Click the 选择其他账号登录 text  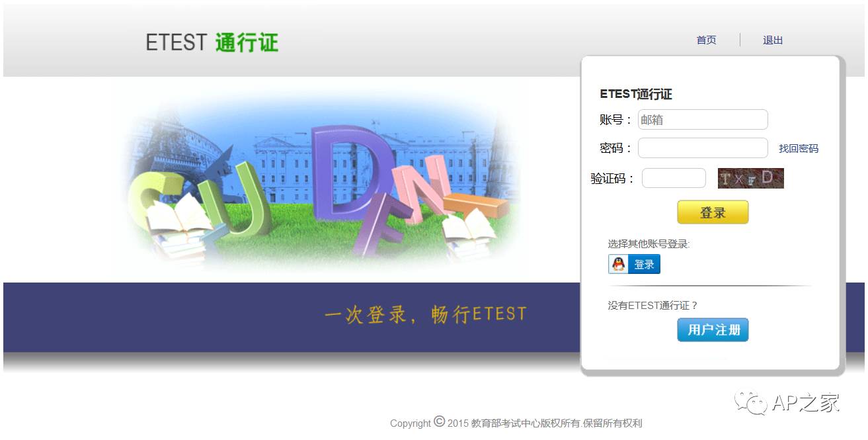pos(649,244)
